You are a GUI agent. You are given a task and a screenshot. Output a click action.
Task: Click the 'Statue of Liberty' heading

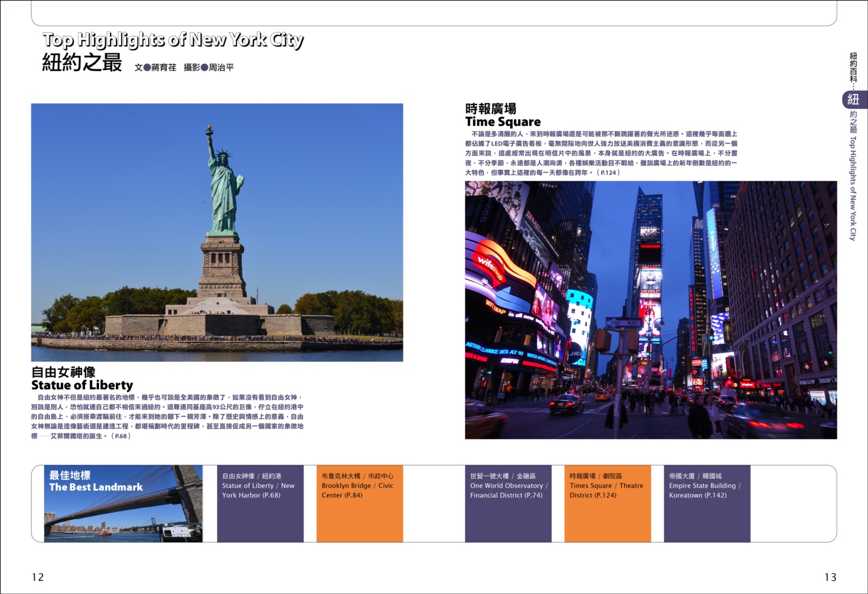pos(82,385)
